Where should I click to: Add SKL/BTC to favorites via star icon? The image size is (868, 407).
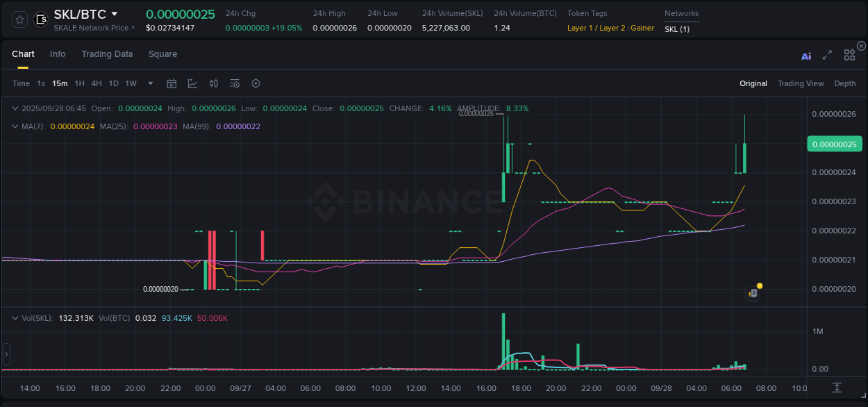pyautogui.click(x=19, y=19)
